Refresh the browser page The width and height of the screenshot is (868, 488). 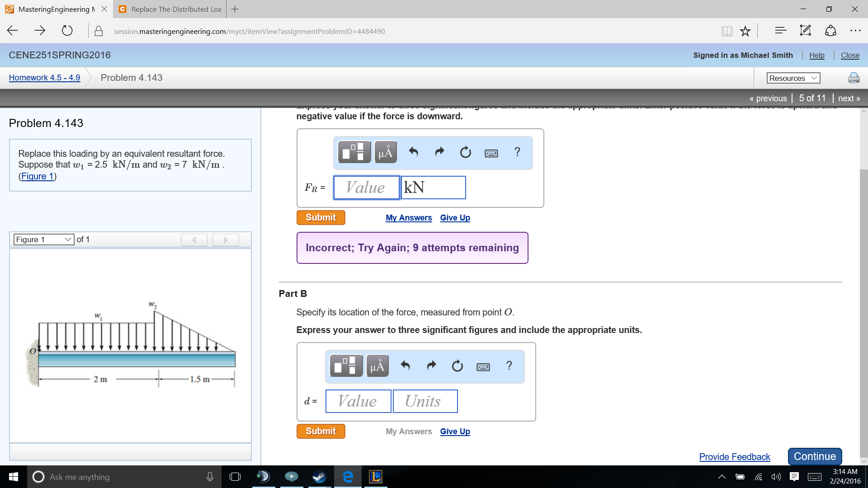(x=67, y=31)
